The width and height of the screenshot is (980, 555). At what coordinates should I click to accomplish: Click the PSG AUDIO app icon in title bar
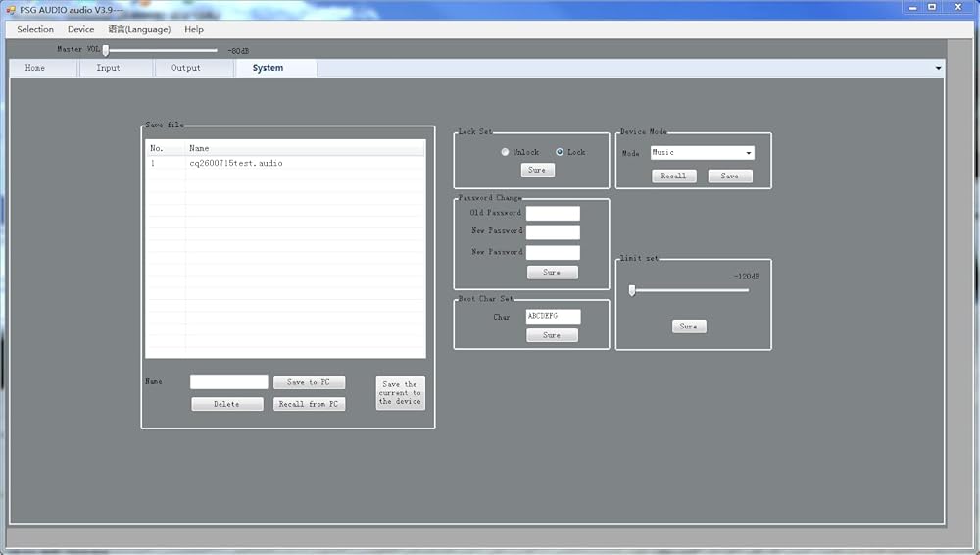(x=10, y=10)
